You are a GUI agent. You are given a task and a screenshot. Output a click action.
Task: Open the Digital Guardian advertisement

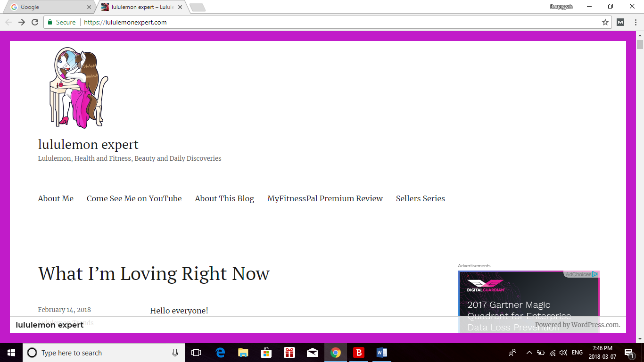529,302
